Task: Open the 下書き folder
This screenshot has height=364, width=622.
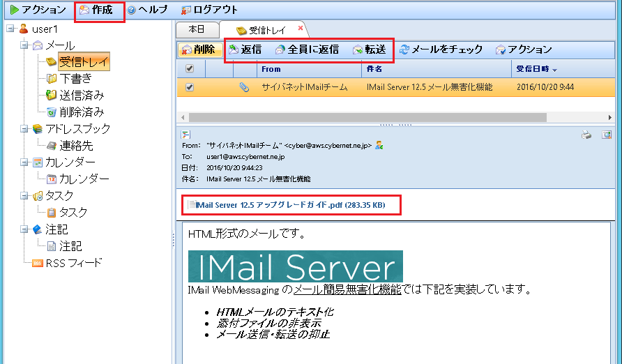Action: pyautogui.click(x=76, y=79)
